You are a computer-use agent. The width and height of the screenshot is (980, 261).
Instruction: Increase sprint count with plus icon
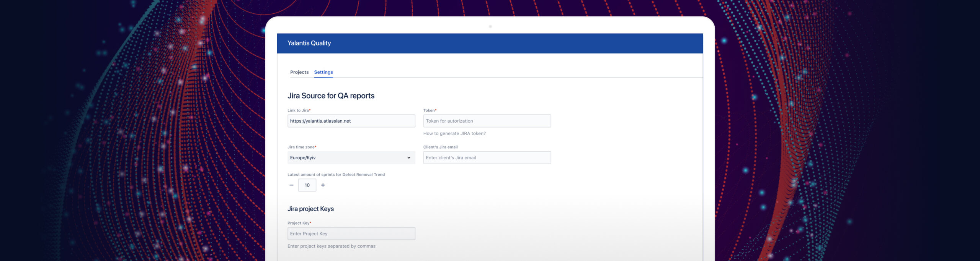323,185
